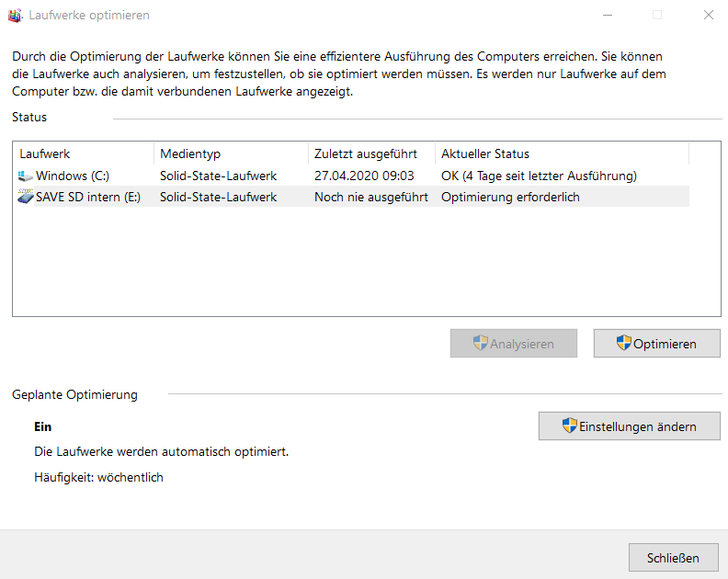The width and height of the screenshot is (728, 579).
Task: Click the Zuletzt ausgeführt column header
Action: pos(371,153)
